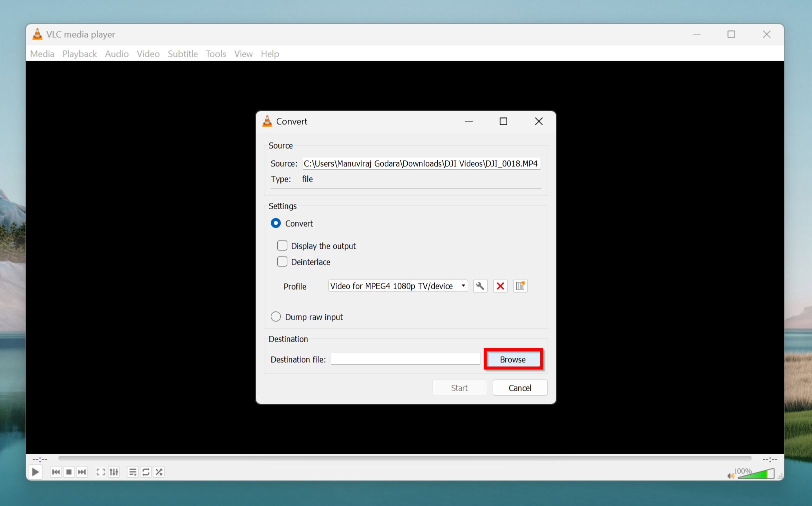Click VLC cone icon in Convert dialog title
This screenshot has height=506, width=812.
(267, 121)
